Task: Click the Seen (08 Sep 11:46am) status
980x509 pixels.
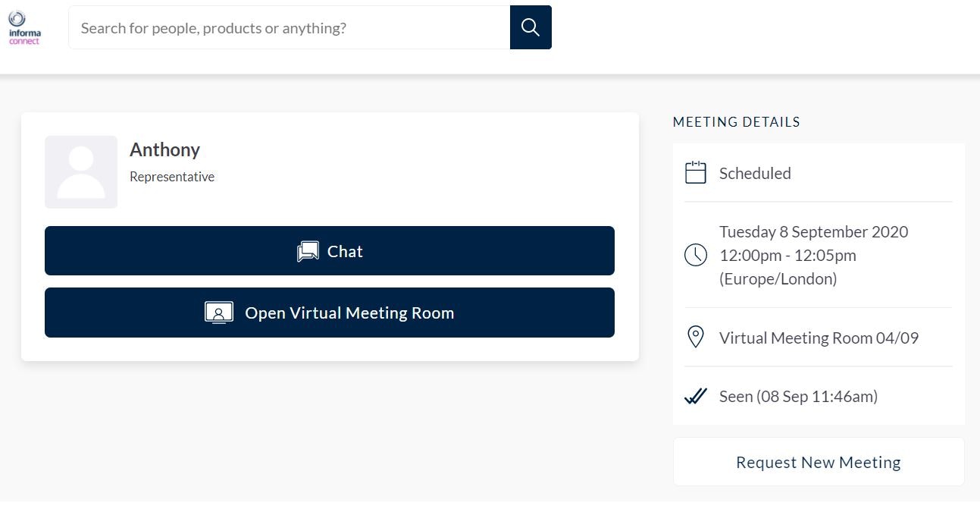Action: 798,396
